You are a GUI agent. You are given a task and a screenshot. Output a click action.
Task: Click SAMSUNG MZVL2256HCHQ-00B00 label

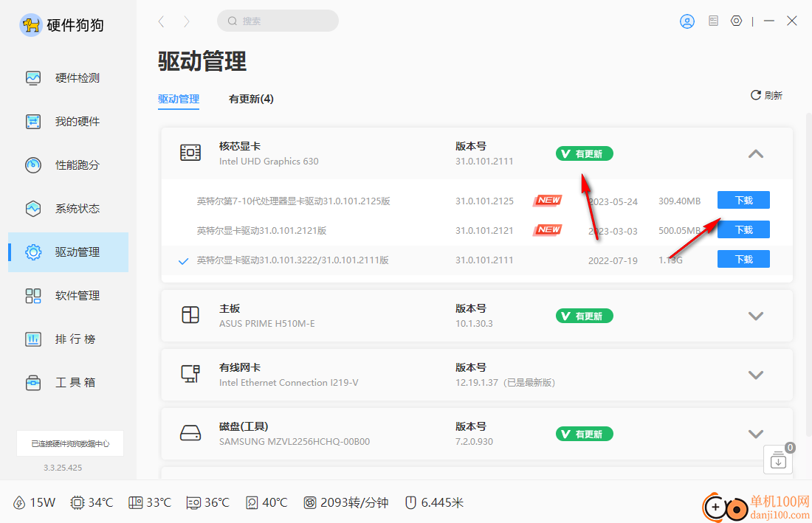[x=294, y=442]
